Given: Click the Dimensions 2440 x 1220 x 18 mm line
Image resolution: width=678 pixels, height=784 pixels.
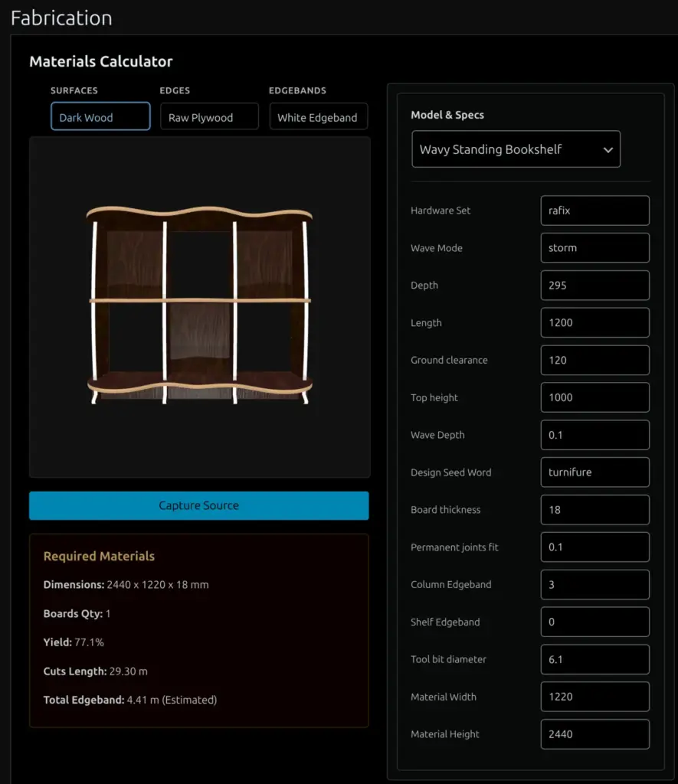Looking at the screenshot, I should pyautogui.click(x=126, y=584).
